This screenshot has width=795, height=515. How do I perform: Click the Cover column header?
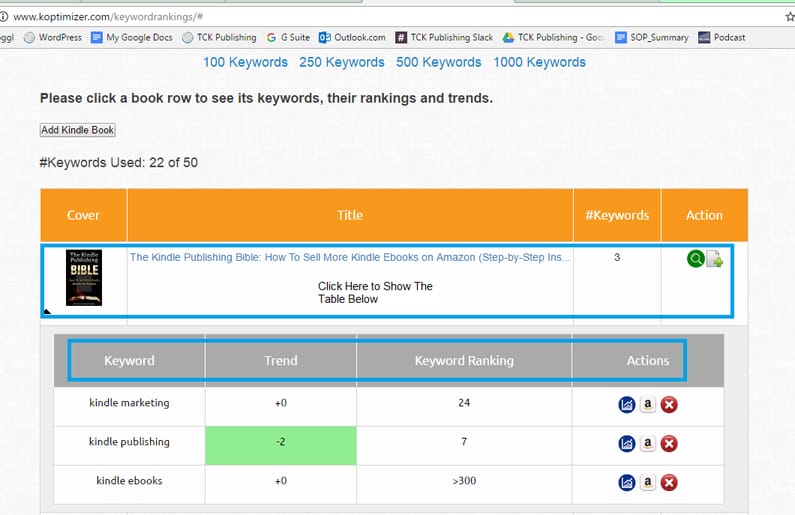point(84,215)
